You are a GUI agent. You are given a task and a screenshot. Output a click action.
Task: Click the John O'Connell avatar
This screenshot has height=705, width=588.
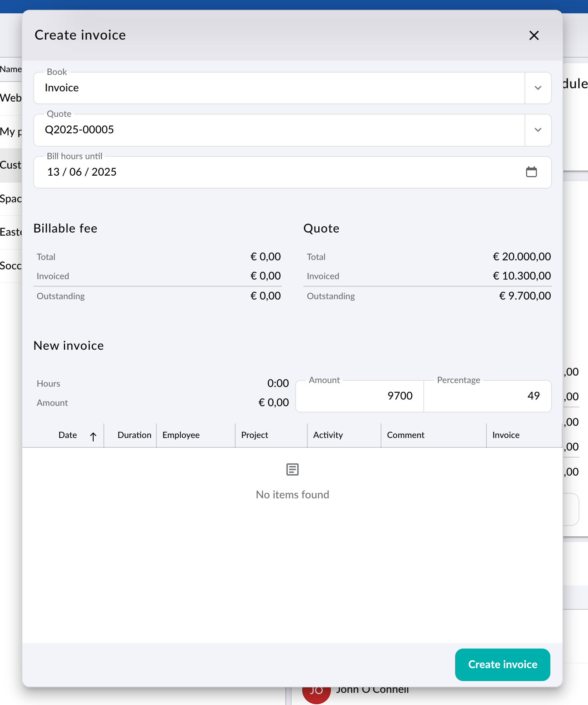click(x=316, y=695)
